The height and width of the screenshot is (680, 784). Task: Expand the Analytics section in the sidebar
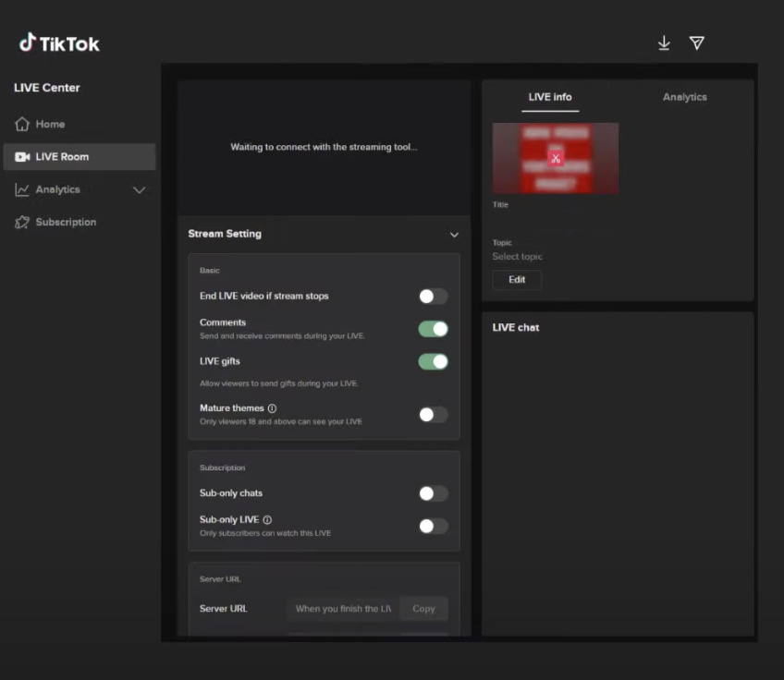click(140, 189)
